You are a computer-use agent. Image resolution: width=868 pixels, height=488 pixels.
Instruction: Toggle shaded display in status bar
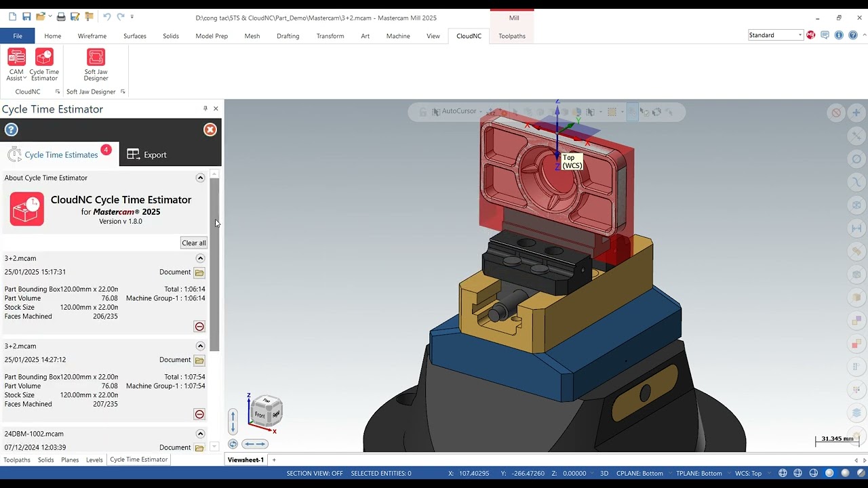tap(829, 473)
